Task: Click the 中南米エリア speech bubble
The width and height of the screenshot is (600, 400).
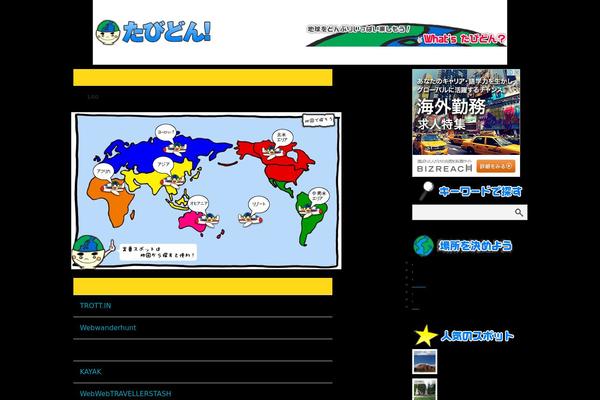Action: pyautogui.click(x=318, y=196)
